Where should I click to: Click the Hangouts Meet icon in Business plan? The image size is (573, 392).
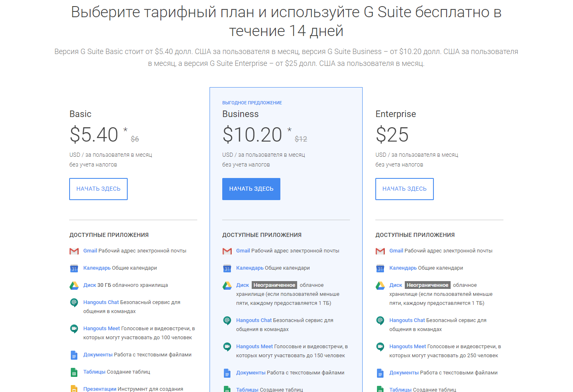click(227, 347)
